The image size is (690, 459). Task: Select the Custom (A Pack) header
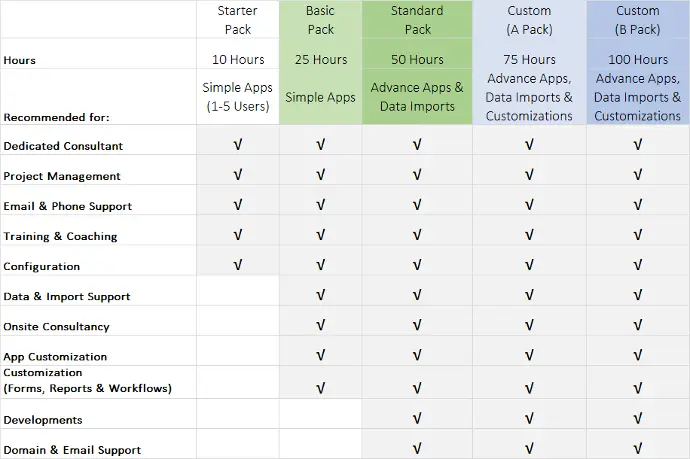click(529, 20)
